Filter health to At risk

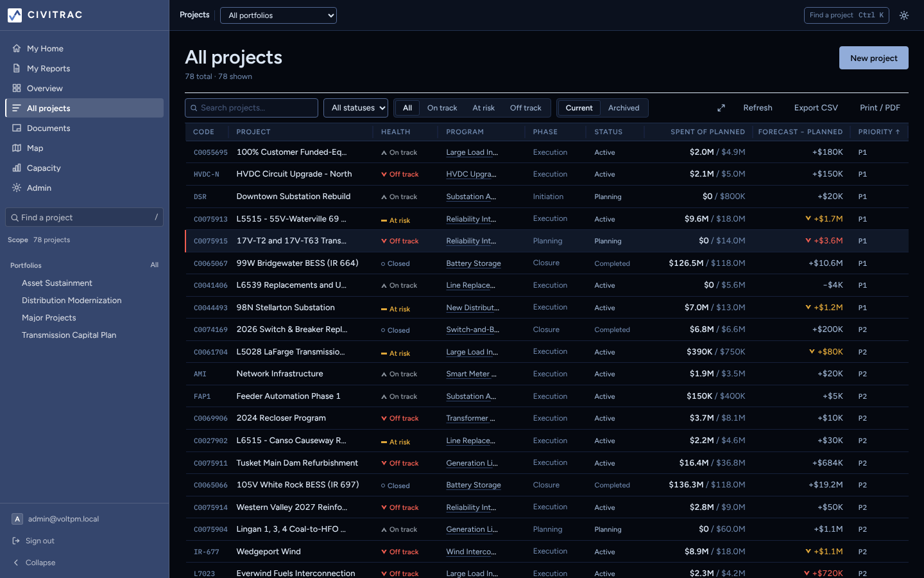click(483, 108)
